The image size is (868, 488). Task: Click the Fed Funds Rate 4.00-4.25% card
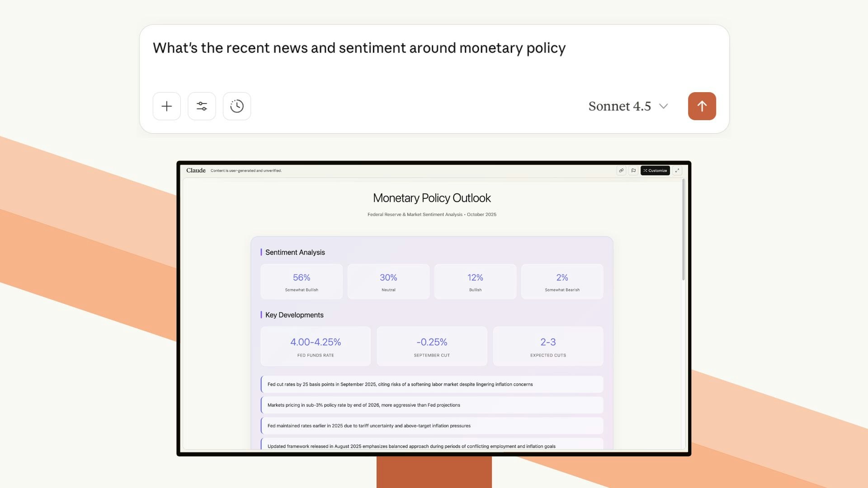click(316, 346)
